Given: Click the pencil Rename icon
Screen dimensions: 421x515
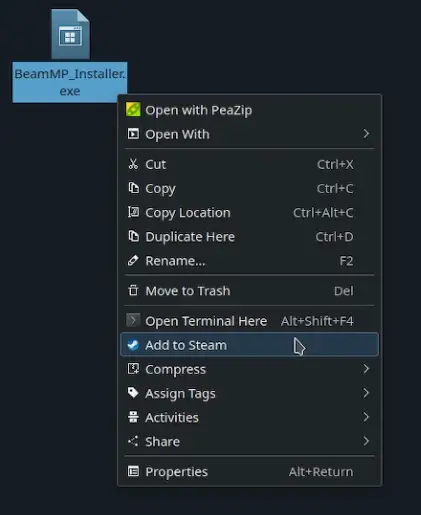Looking at the screenshot, I should coord(133,260).
